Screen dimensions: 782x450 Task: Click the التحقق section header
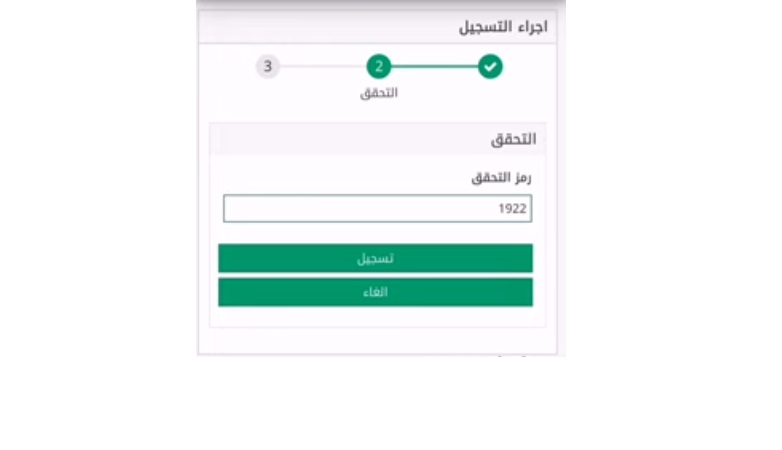(x=513, y=139)
